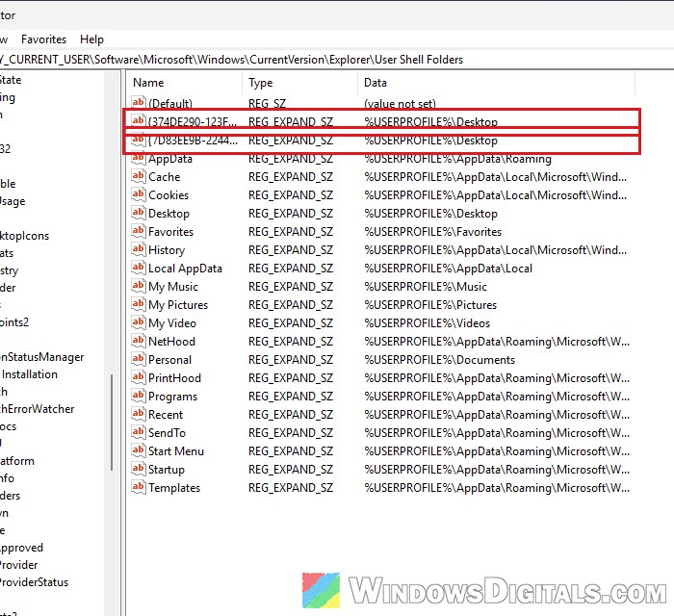
Task: Select the {374DE290-123F... value name
Action: point(193,121)
